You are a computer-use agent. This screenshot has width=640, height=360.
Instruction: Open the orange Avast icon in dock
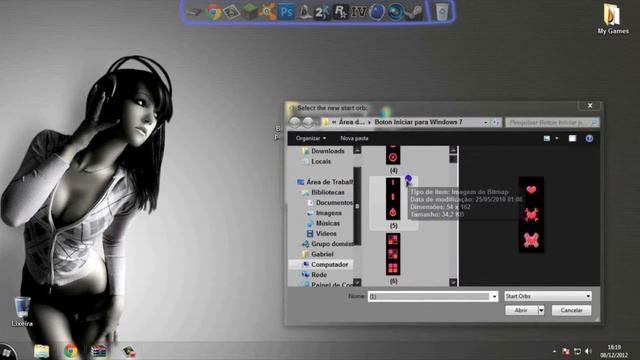click(267, 12)
